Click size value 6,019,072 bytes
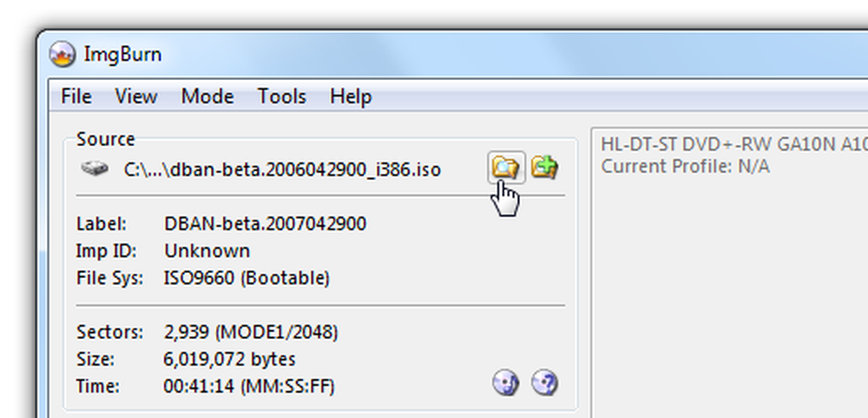Image resolution: width=868 pixels, height=418 pixels. (x=229, y=359)
